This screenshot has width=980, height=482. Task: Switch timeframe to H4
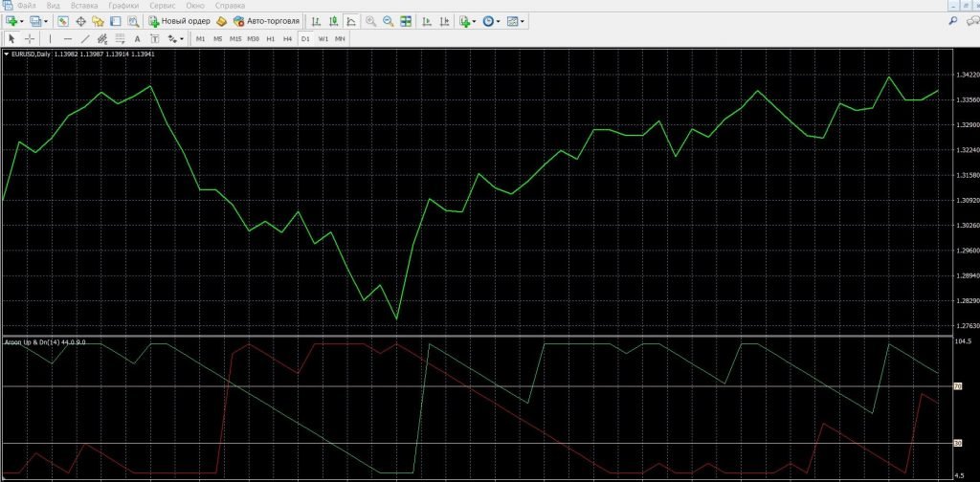pyautogui.click(x=287, y=38)
